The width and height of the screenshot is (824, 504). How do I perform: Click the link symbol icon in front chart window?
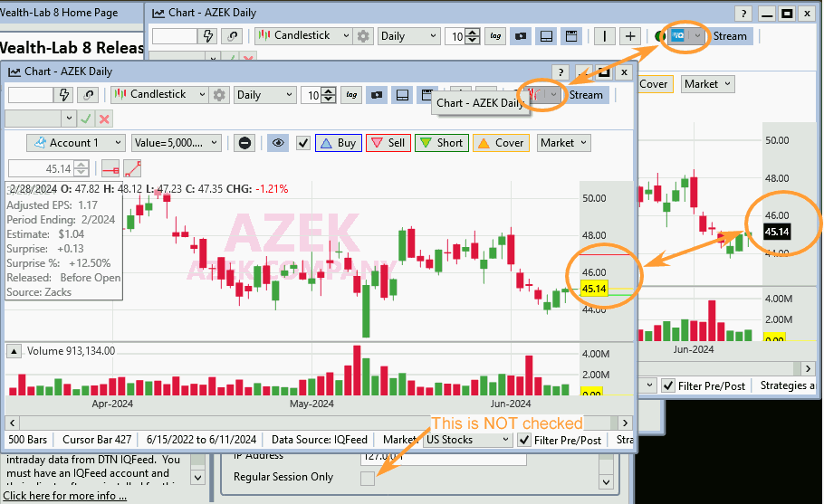(x=89, y=95)
